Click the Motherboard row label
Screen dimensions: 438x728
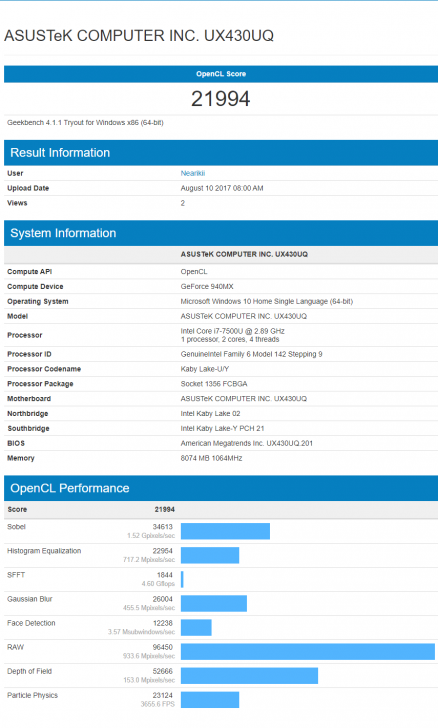coord(29,398)
